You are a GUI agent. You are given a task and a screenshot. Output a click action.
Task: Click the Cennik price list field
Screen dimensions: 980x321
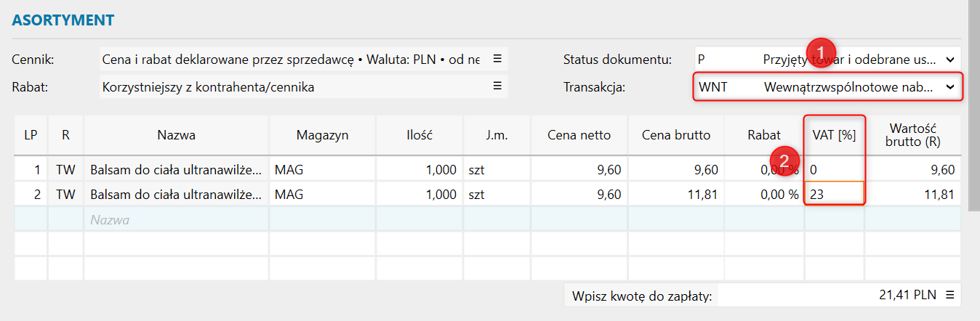click(x=291, y=60)
